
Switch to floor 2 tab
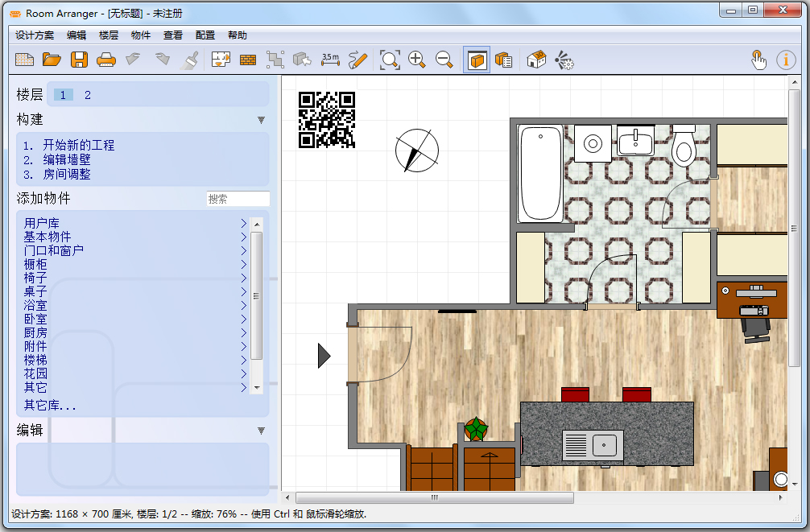click(x=87, y=95)
